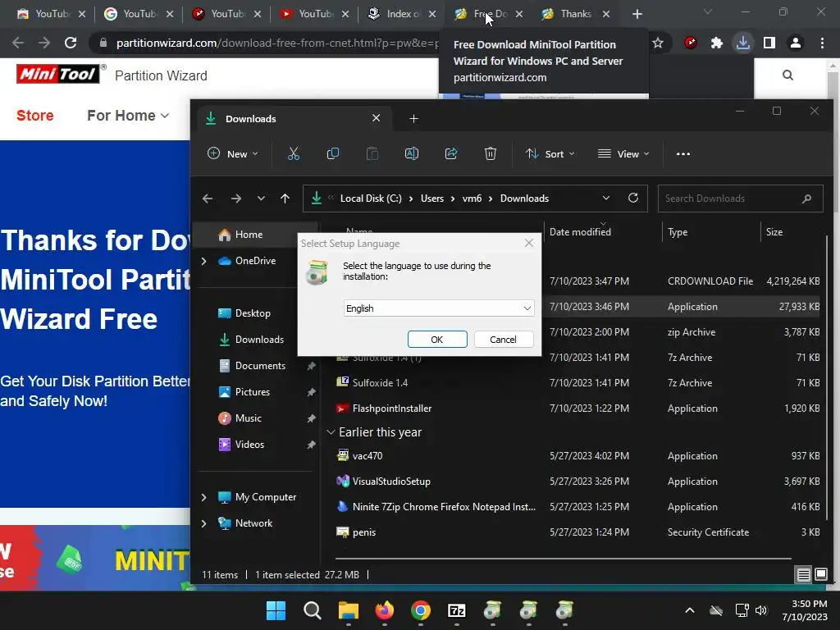Click Cancel in Select Setup Language dialog
Screen dimensions: 840x630
coord(503,340)
